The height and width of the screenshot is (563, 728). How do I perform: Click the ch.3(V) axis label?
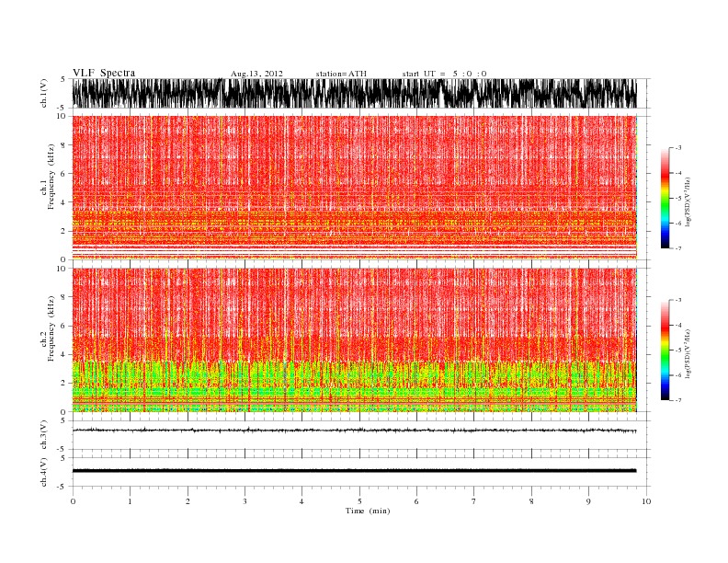pyautogui.click(x=44, y=435)
